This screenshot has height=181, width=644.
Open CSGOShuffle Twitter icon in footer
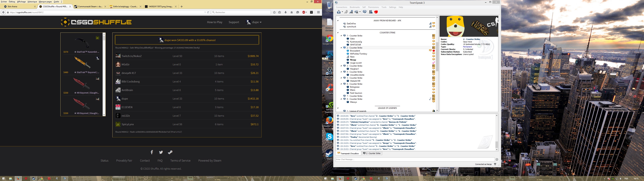(161, 152)
